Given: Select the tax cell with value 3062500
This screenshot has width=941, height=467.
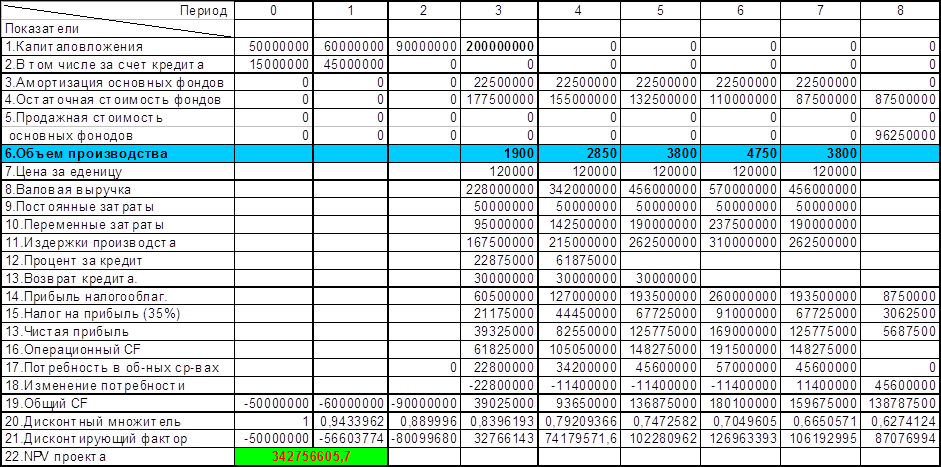Looking at the screenshot, I should pos(902,313).
